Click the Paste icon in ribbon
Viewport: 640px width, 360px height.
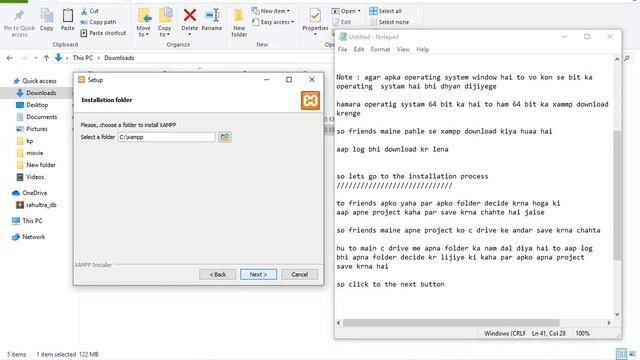(x=68, y=16)
